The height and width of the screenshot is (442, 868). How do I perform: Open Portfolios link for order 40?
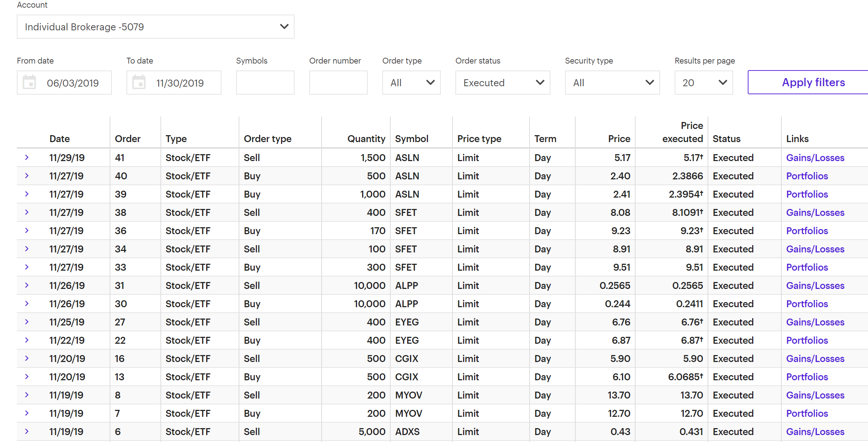pyautogui.click(x=807, y=176)
